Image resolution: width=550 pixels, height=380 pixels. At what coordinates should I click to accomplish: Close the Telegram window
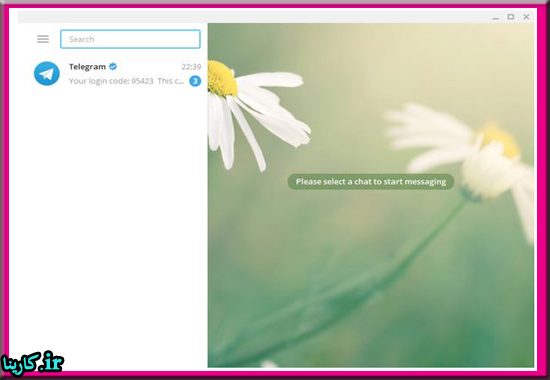[x=526, y=16]
